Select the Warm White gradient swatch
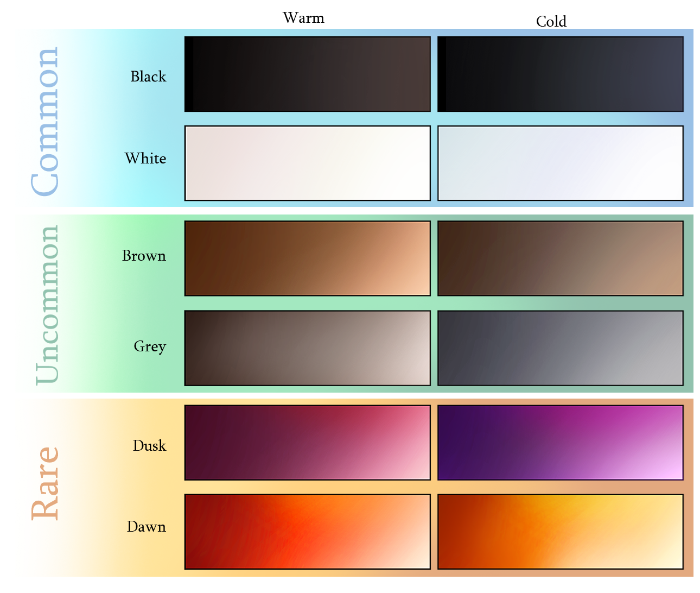 [x=307, y=162]
